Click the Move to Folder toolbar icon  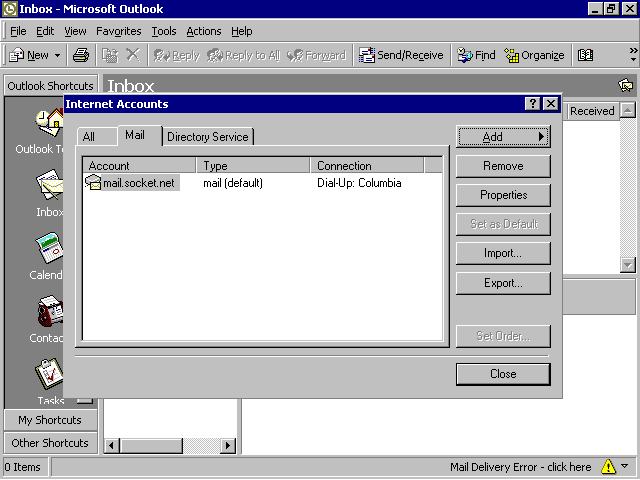(x=109, y=55)
